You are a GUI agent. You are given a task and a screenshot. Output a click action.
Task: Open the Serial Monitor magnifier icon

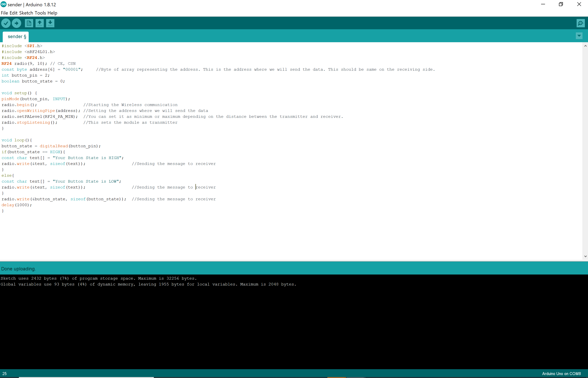click(x=580, y=23)
